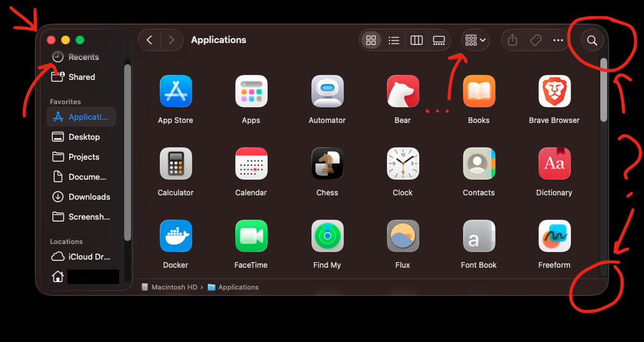Select the Docker whale icon
The width and height of the screenshot is (644, 342).
[x=176, y=236]
